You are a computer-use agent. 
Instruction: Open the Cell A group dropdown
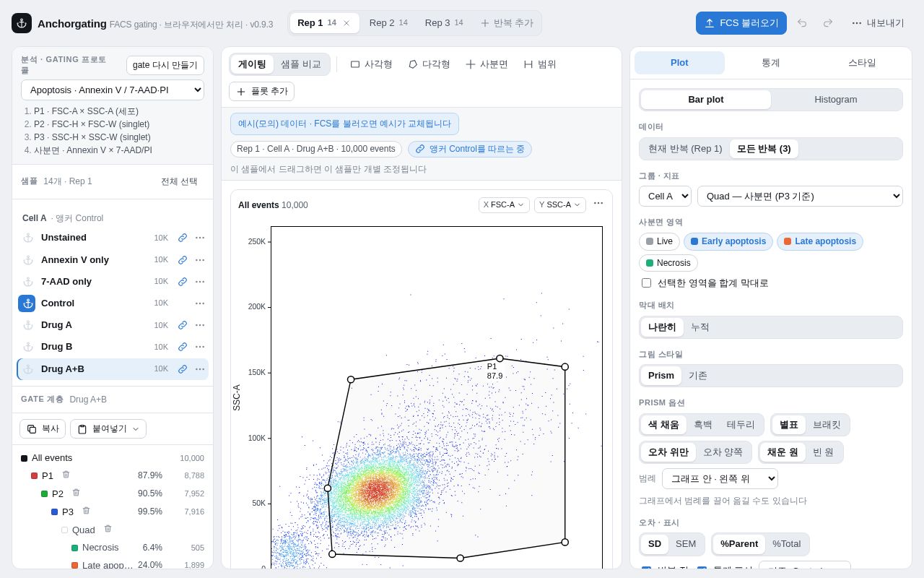pos(665,197)
